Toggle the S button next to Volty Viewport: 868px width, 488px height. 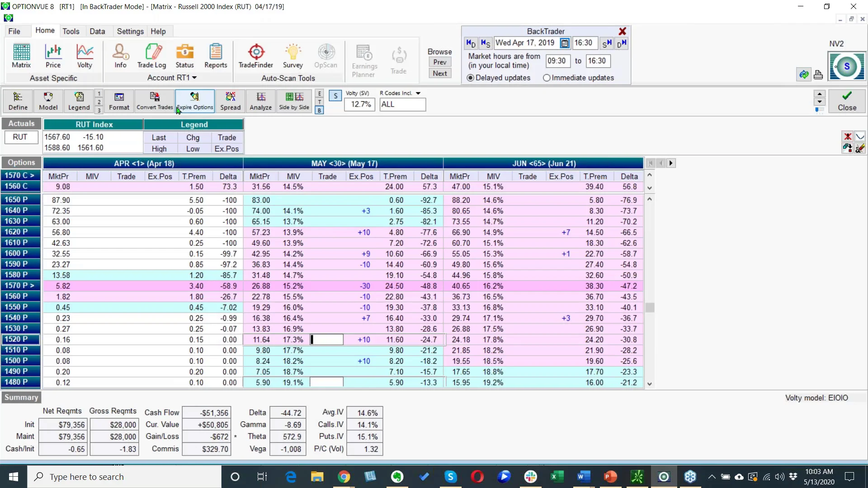335,96
